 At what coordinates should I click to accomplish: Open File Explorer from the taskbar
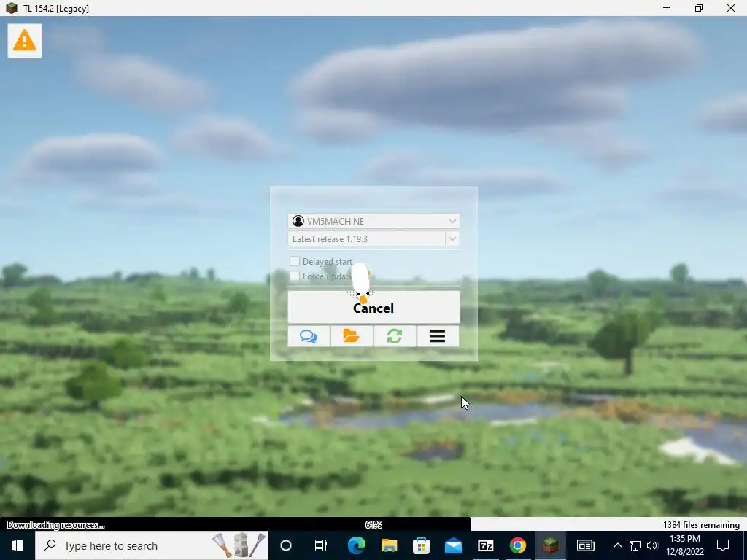coord(389,545)
